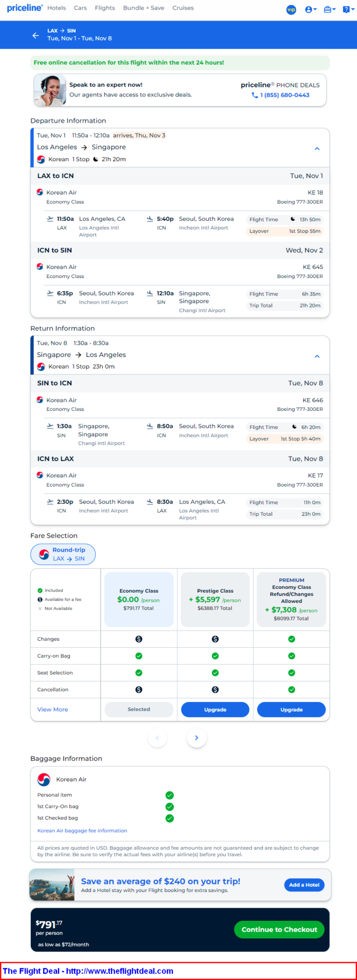Click the Korean Air logo for flight KE 17
The image size is (357, 980).
click(40, 475)
